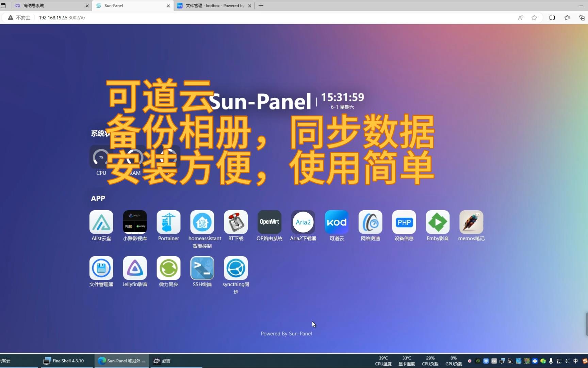Launch the Jellyfin影音 app icon
The height and width of the screenshot is (368, 588).
pos(135,268)
